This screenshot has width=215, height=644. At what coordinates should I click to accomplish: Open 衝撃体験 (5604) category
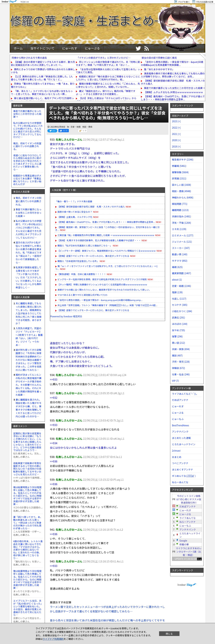tap(180, 172)
